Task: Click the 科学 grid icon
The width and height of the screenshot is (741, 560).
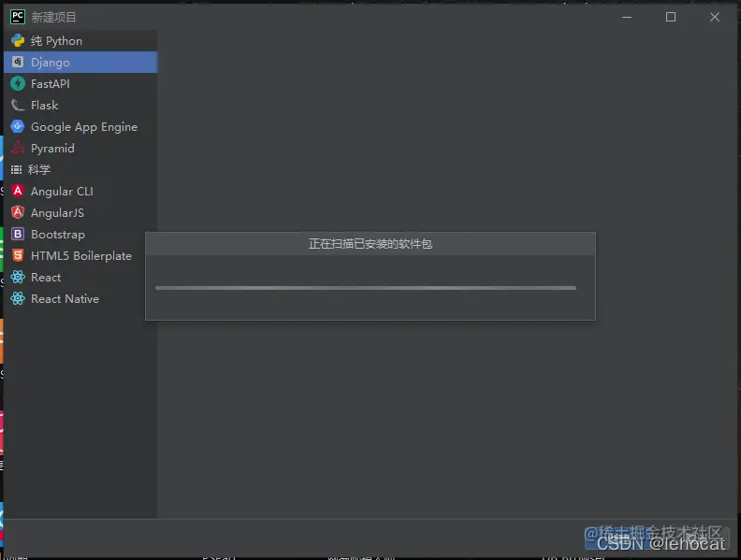Action: pyautogui.click(x=17, y=169)
